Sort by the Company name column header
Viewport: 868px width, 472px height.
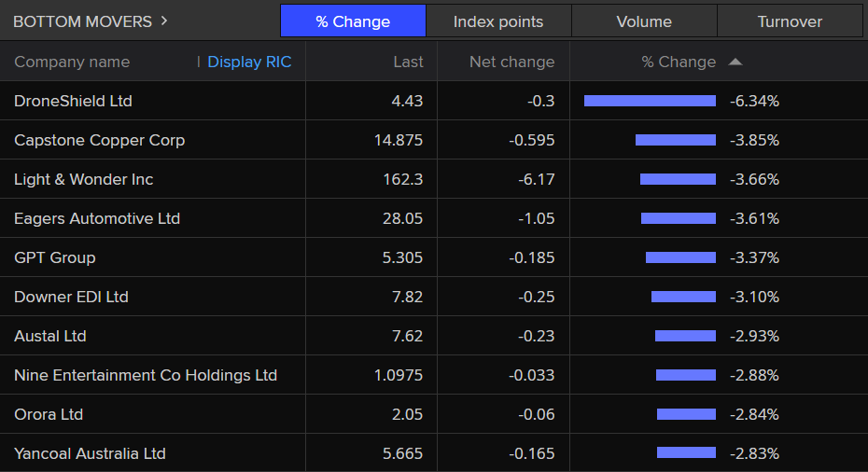72,62
